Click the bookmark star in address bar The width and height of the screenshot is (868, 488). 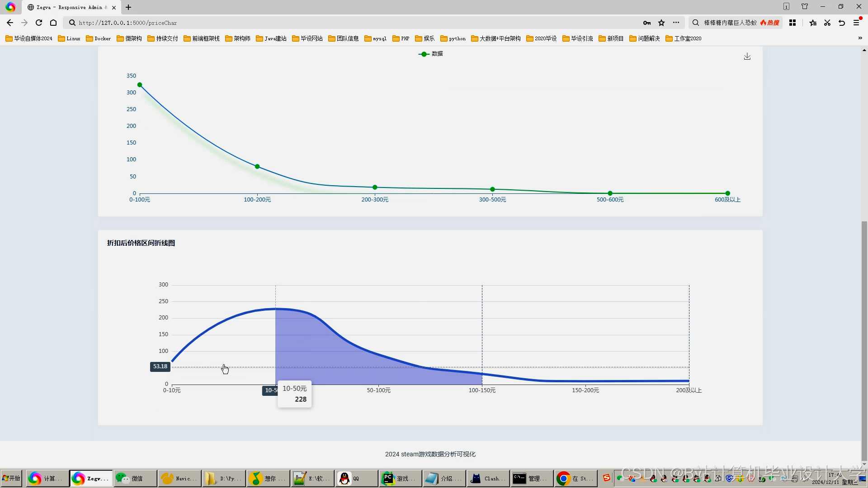[x=661, y=23]
